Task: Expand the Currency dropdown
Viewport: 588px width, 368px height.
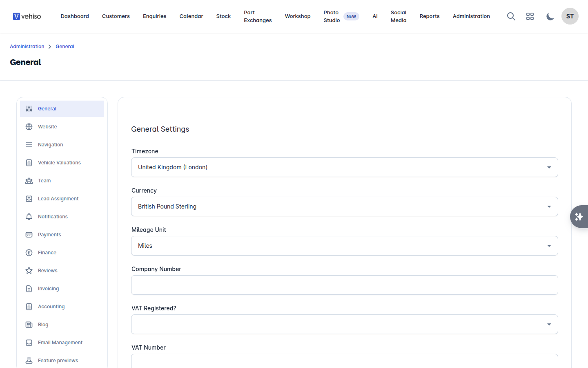Action: (x=345, y=206)
